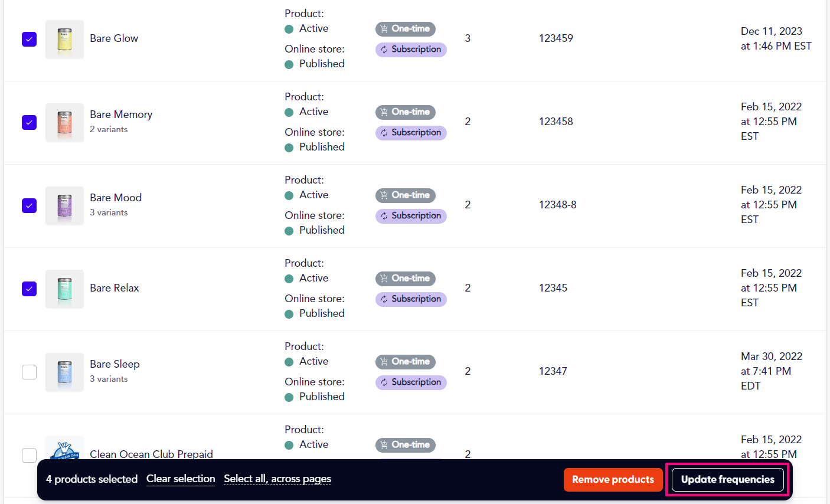Click Bare Memory's Subscription recurring badge

(x=411, y=133)
